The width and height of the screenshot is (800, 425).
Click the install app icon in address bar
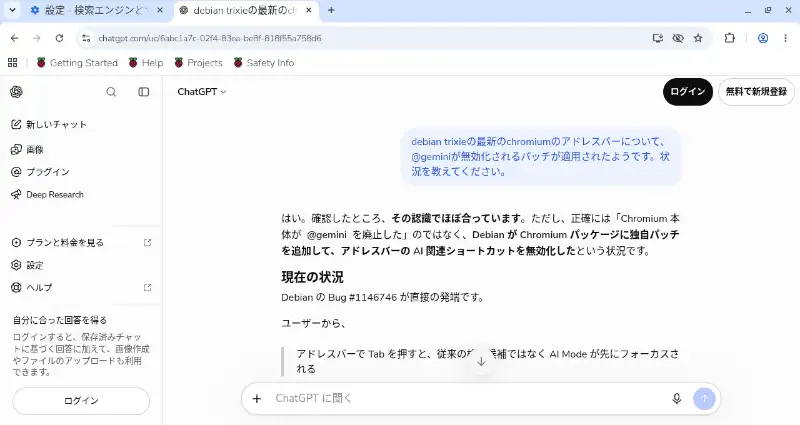(658, 38)
